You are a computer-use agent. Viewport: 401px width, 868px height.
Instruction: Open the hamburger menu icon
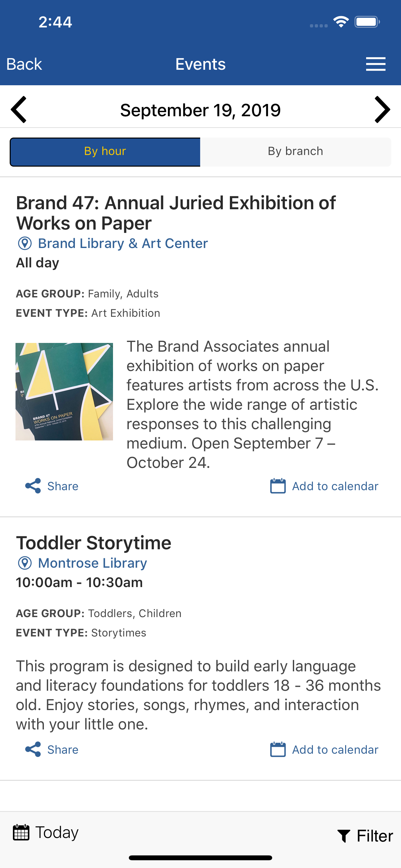(x=375, y=64)
